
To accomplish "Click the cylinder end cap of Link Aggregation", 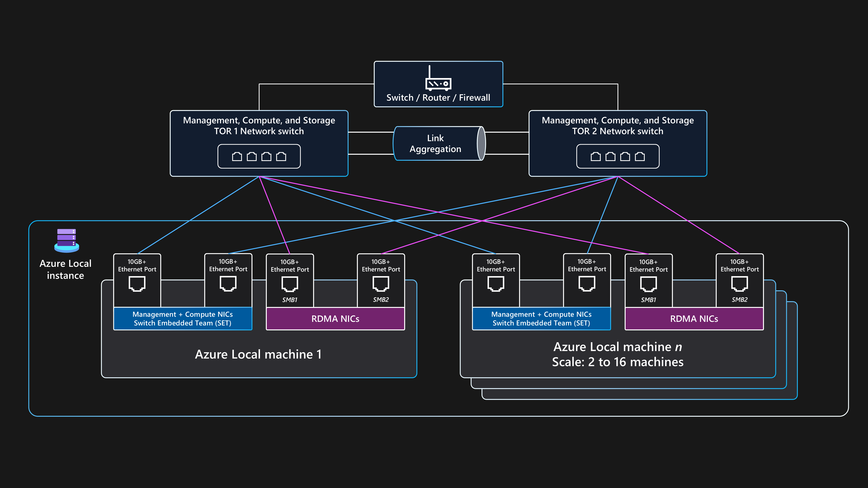I will pos(481,143).
